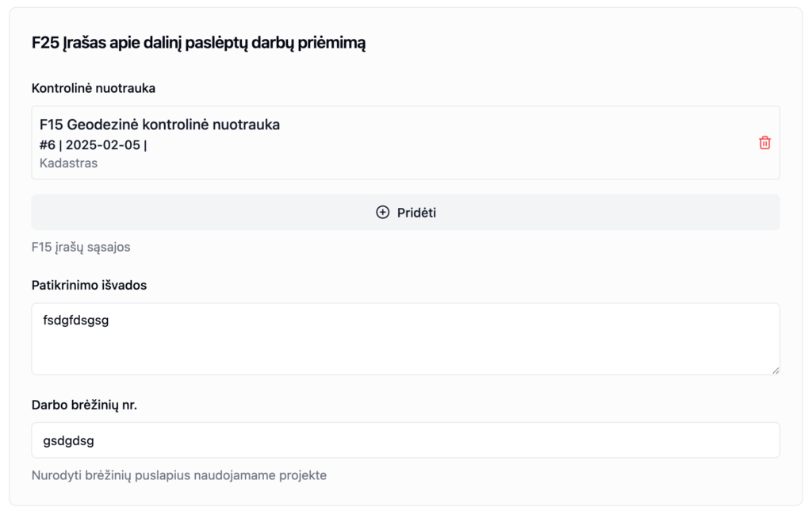The height and width of the screenshot is (515, 812).
Task: Click the 'Darbo brėžinių nr.' label
Action: [x=84, y=405]
